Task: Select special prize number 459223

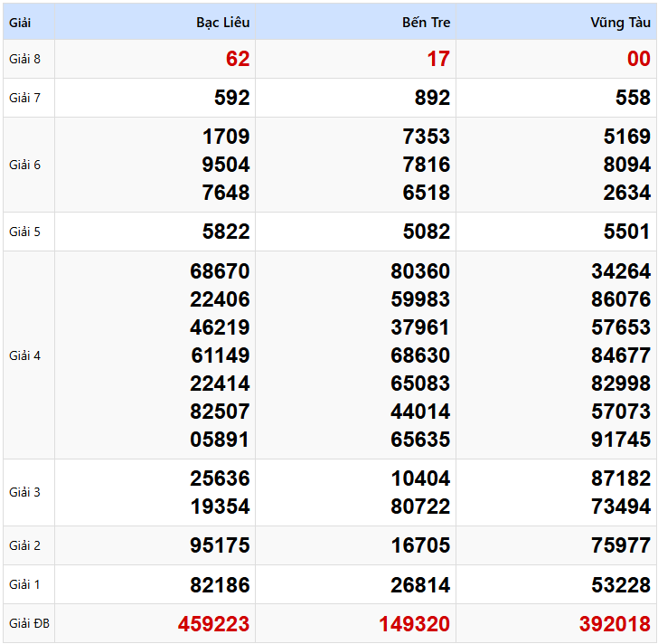Action: pyautogui.click(x=214, y=624)
